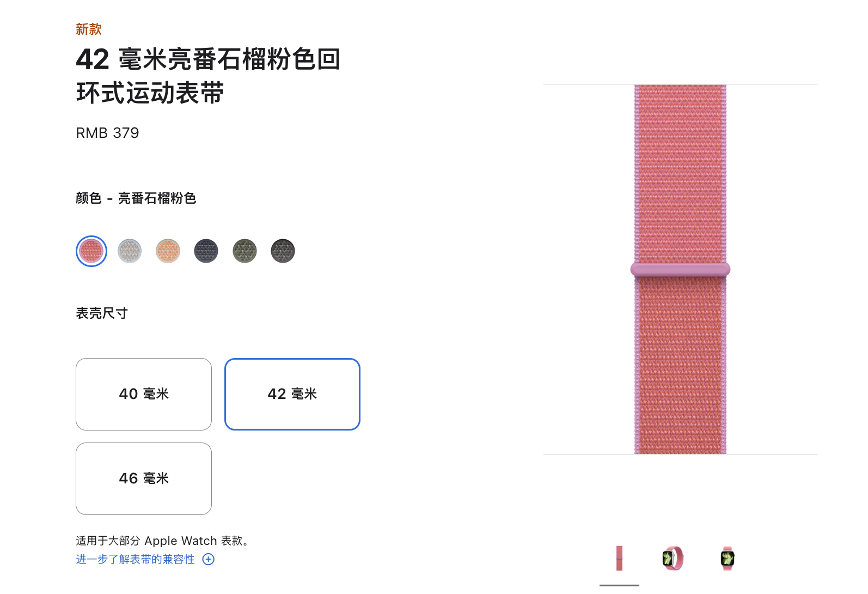Viewport: 868px width, 594px height.
Task: Select the 40 毫米 case size option
Action: (144, 394)
